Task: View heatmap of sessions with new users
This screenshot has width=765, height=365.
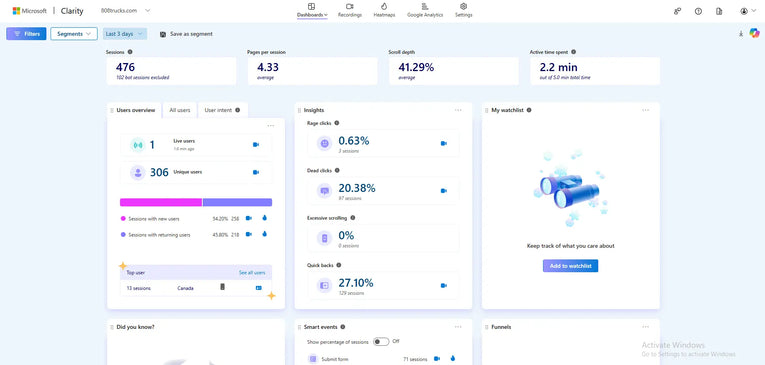Action: [264, 218]
